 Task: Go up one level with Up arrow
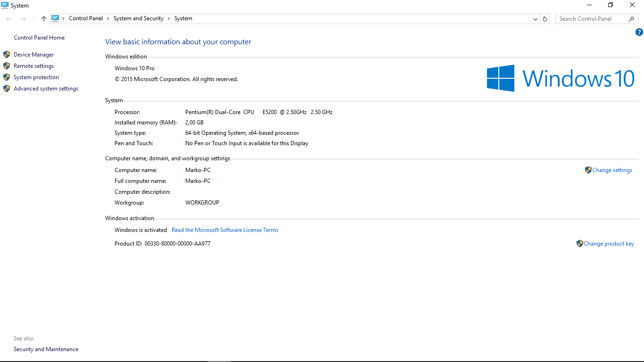point(44,19)
